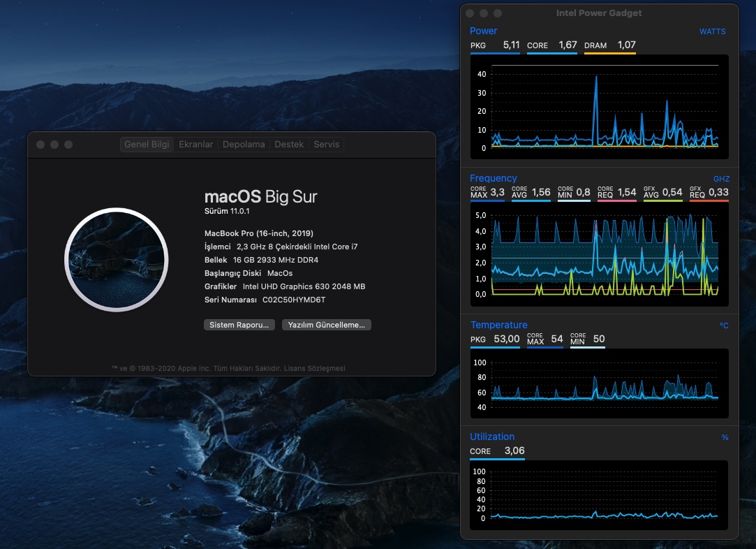
Task: Open Yazılım Güncelleme button
Action: pyautogui.click(x=327, y=325)
